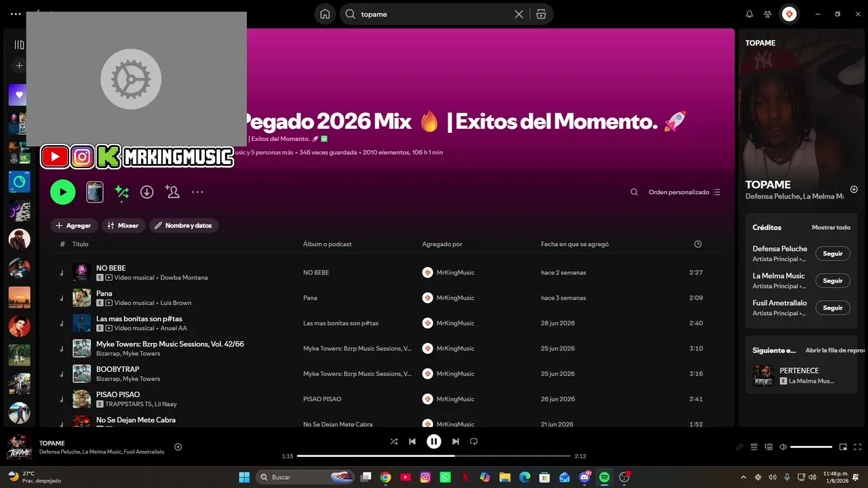Open the Liked Songs heart tile

(x=19, y=95)
